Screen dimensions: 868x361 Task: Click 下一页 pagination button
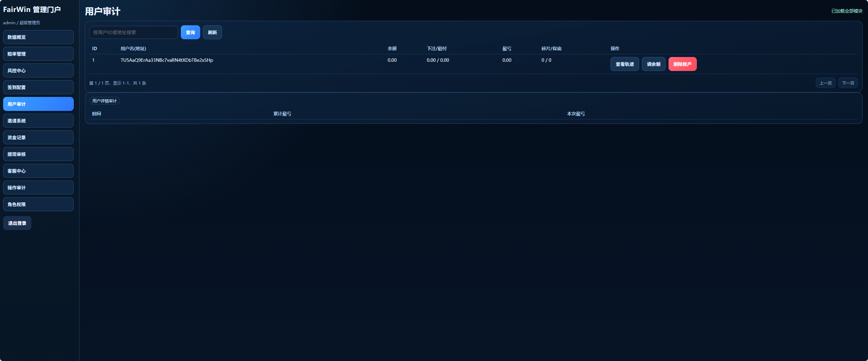(848, 83)
